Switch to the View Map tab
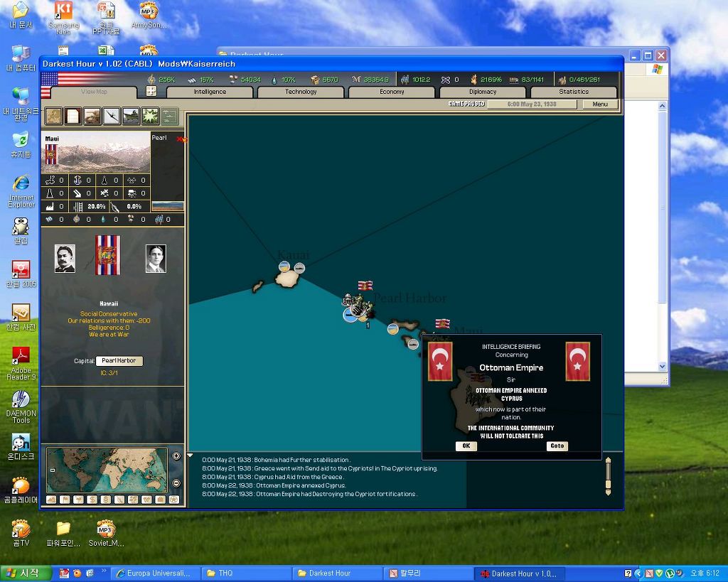 pyautogui.click(x=95, y=92)
